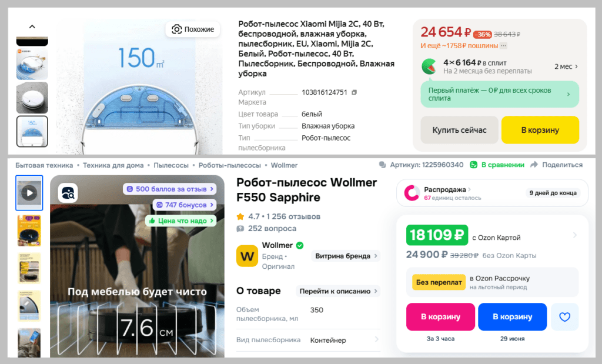Expand split term 2 months selector
Screen dimensions: 602x364
(x=566, y=66)
